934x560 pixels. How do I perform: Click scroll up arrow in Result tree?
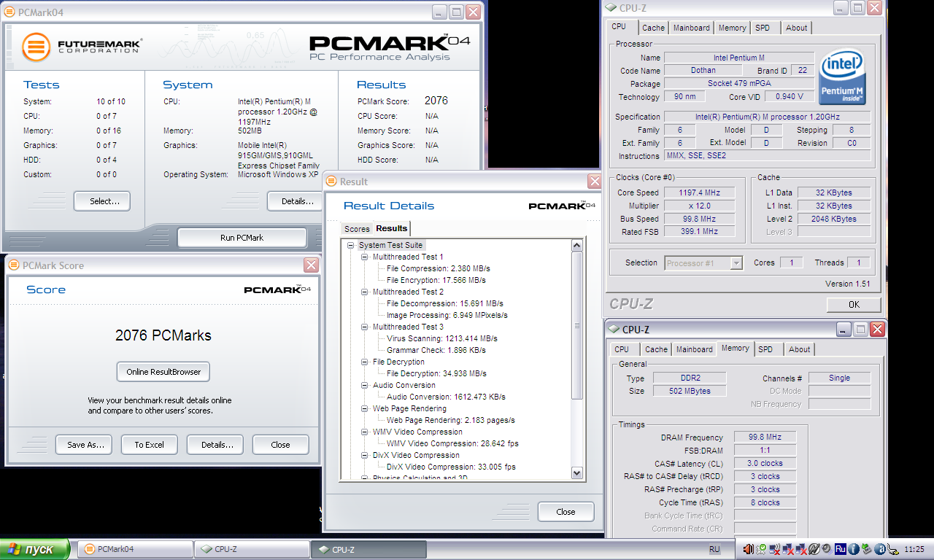[576, 246]
